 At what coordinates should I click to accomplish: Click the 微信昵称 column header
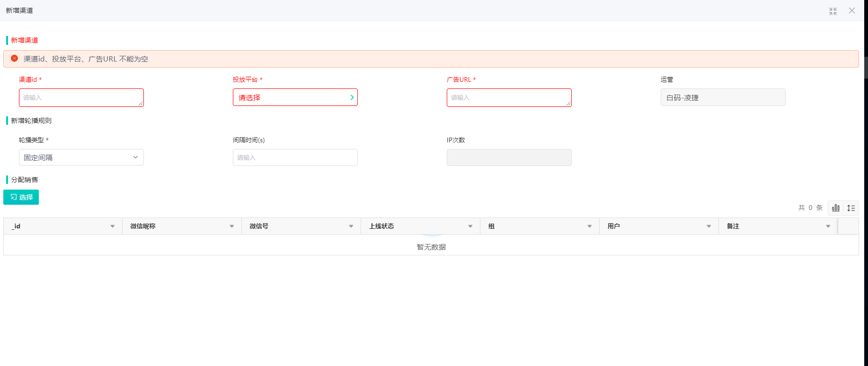pyautogui.click(x=182, y=226)
